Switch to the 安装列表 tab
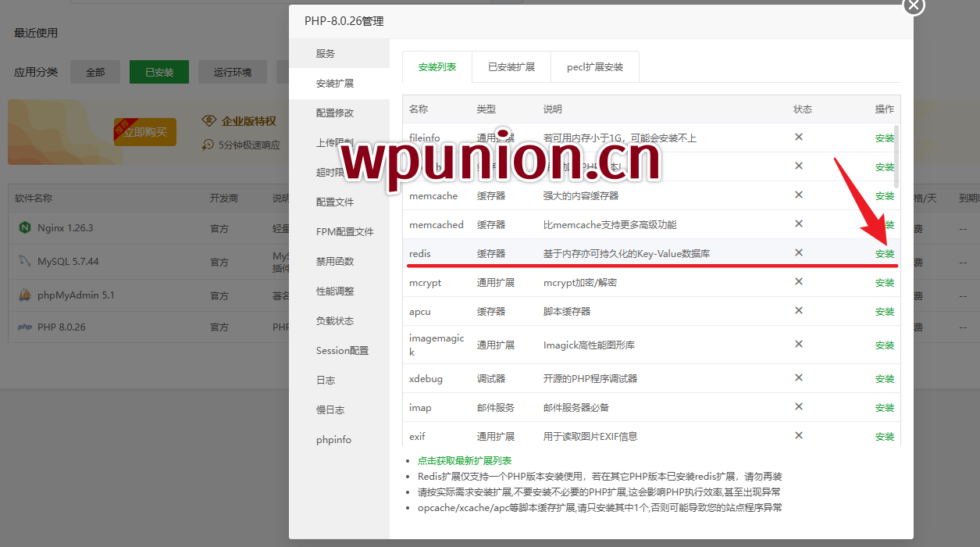Screen dimensions: 980x547 tap(437, 67)
